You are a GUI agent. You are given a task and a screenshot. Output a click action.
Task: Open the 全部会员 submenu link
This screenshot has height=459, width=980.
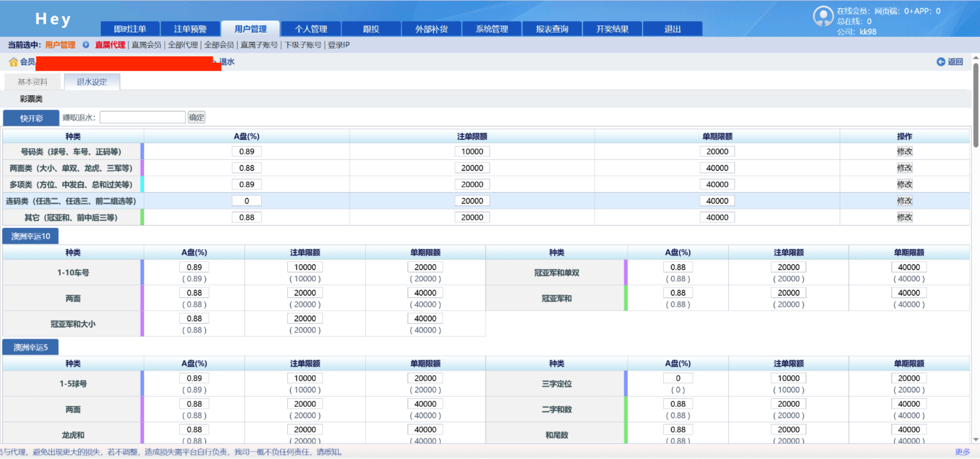[219, 45]
